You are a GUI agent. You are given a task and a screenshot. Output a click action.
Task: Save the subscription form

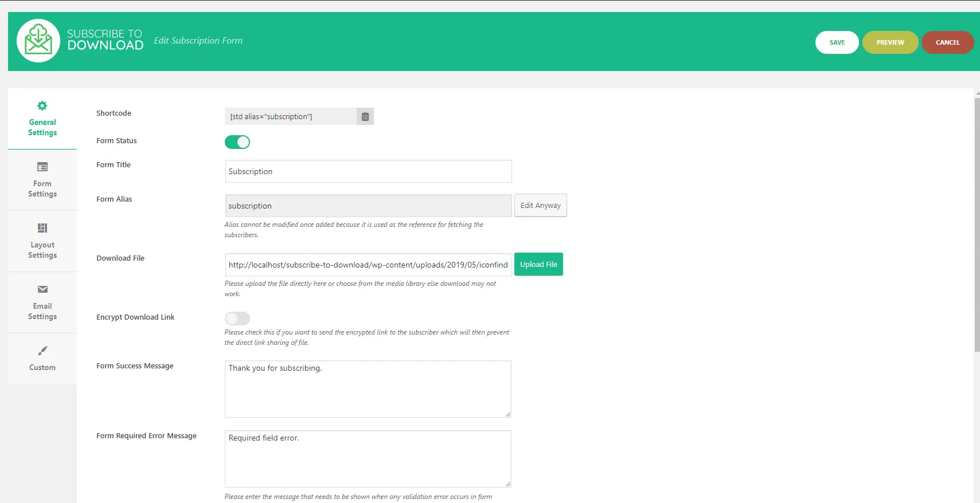tap(837, 42)
